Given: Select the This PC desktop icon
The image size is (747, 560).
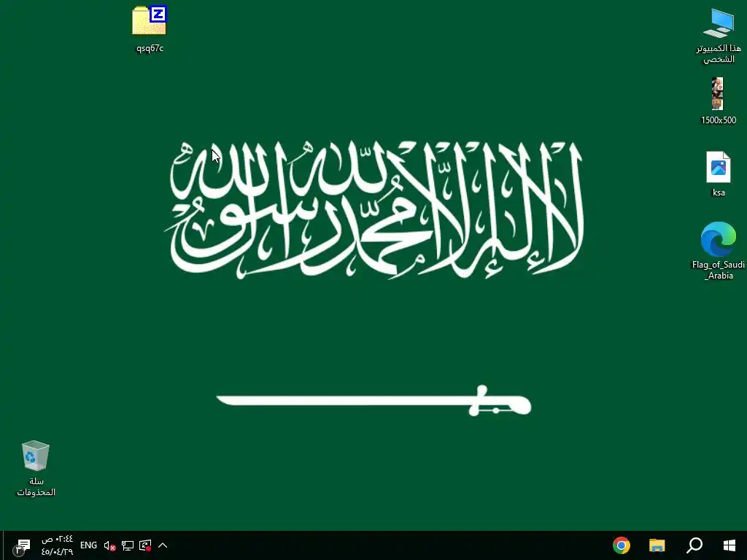Looking at the screenshot, I should pos(719,23).
